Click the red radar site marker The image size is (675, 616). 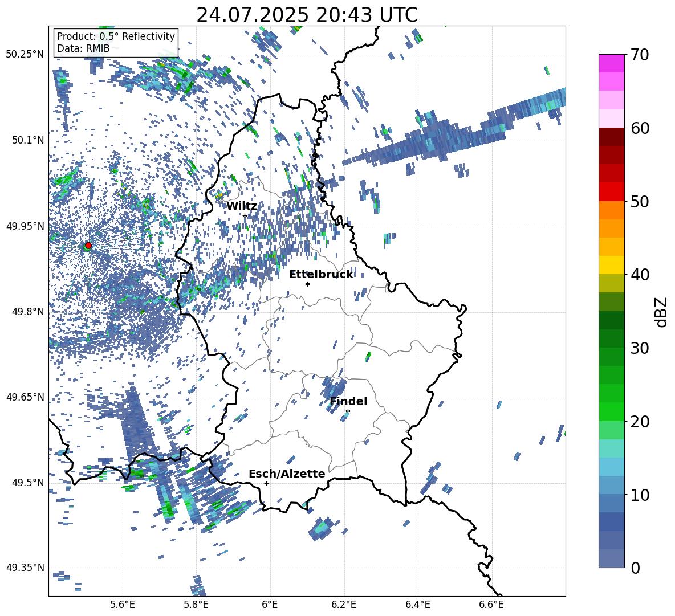pyautogui.click(x=88, y=245)
